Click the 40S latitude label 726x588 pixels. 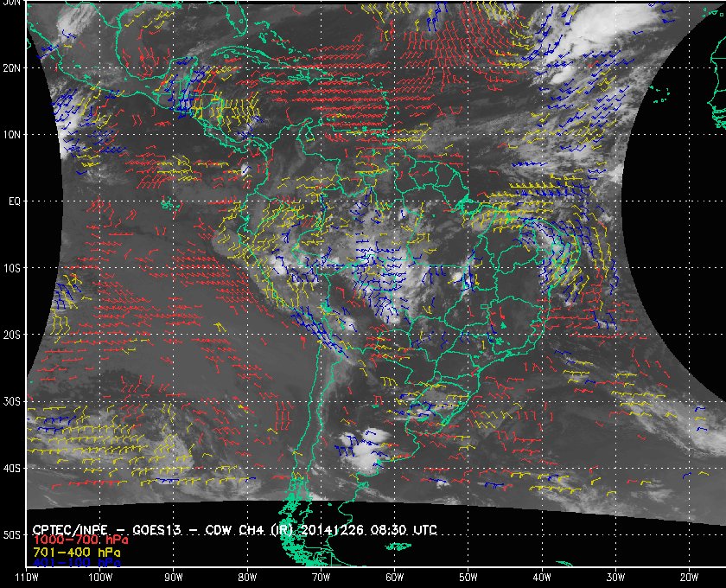pyautogui.click(x=11, y=468)
